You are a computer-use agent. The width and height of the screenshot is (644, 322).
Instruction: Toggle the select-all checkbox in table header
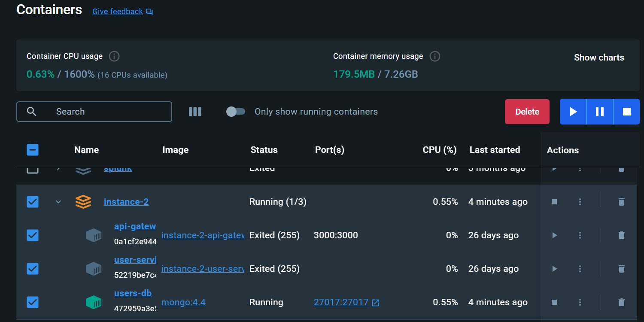(x=33, y=150)
